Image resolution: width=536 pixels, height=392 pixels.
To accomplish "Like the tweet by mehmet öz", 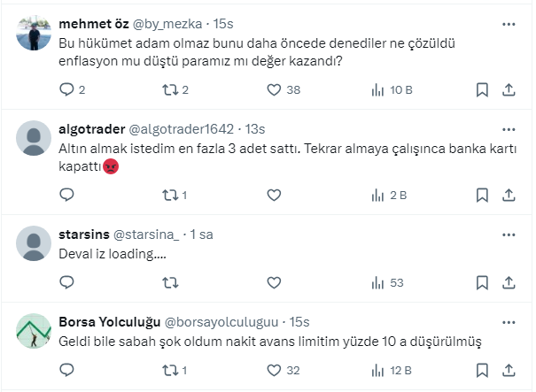I will [x=274, y=89].
